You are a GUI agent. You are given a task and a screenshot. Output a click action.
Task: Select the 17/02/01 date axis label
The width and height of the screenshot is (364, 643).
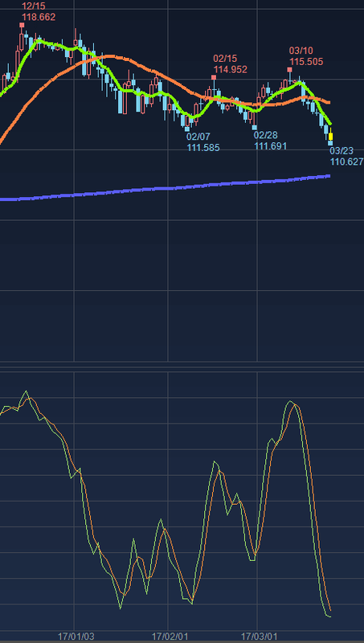click(170, 637)
